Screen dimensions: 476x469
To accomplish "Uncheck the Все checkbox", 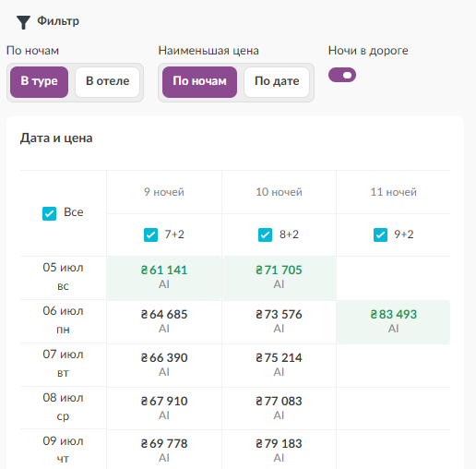I will coord(49,213).
